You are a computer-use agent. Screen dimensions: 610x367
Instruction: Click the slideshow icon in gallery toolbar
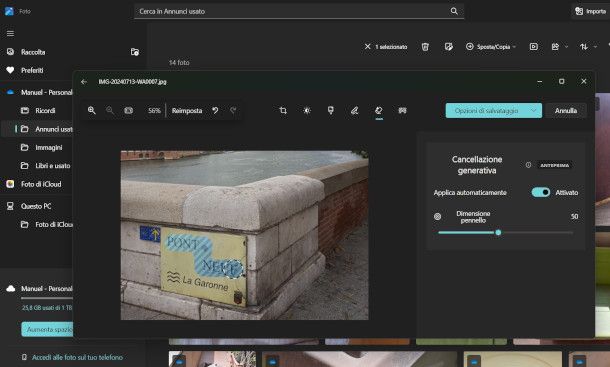[533, 47]
